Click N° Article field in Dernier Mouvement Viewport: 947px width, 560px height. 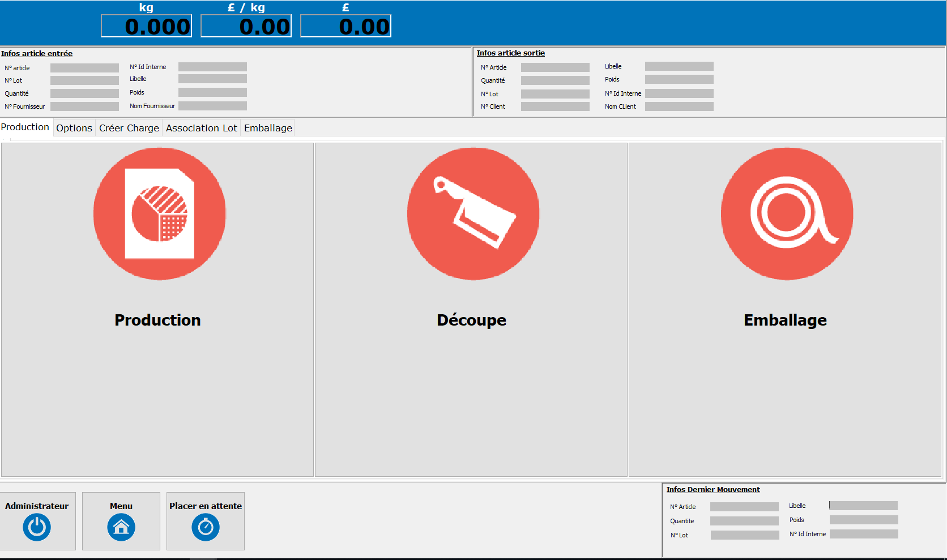744,507
